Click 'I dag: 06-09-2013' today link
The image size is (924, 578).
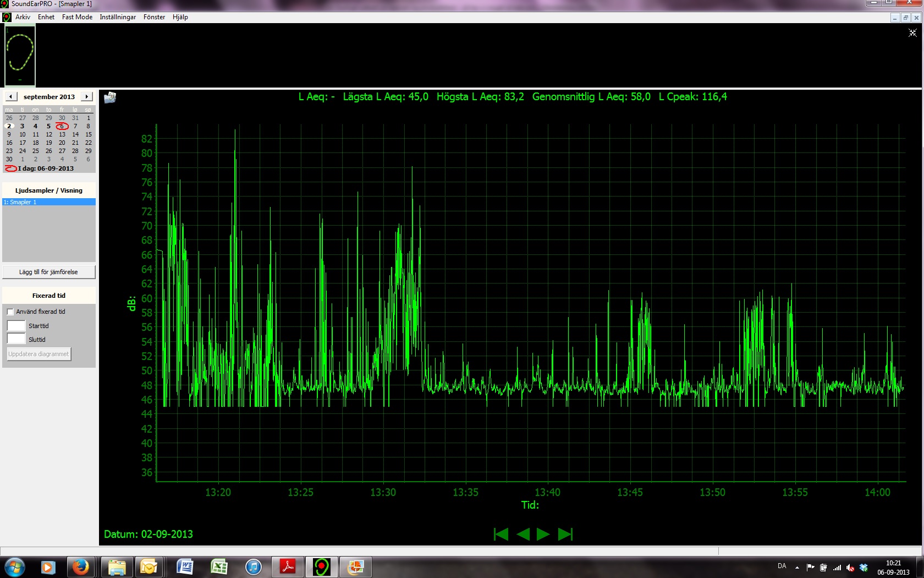click(x=46, y=168)
